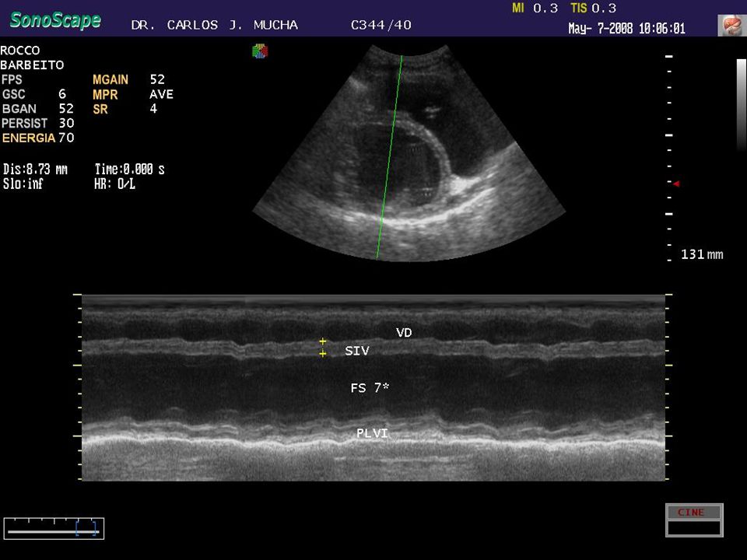
Task: Click patient name ROCCO
Action: (20, 51)
